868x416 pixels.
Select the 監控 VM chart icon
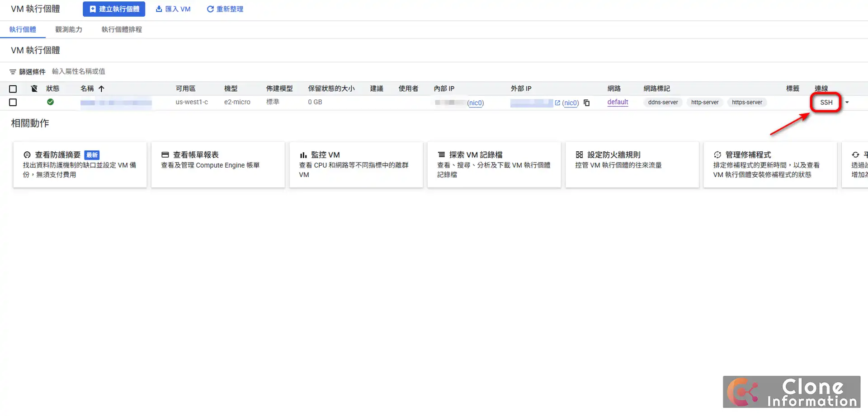click(x=304, y=154)
